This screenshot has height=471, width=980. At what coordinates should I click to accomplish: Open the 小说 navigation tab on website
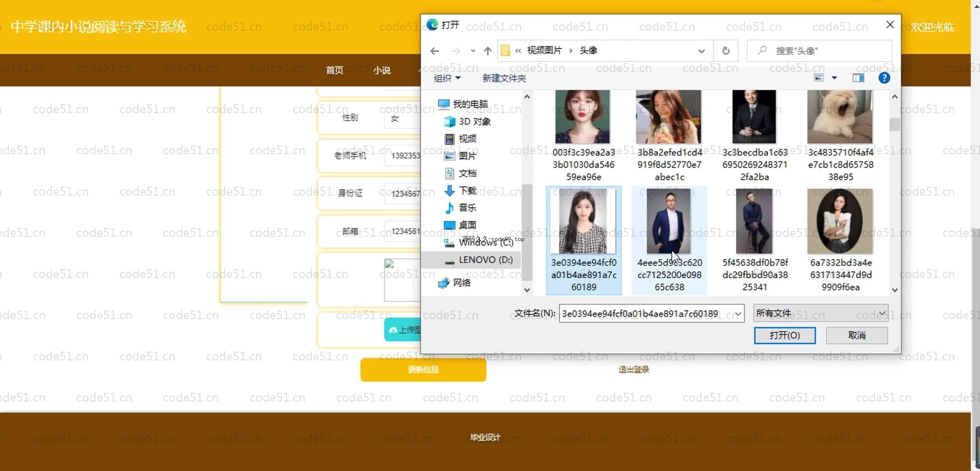(381, 70)
